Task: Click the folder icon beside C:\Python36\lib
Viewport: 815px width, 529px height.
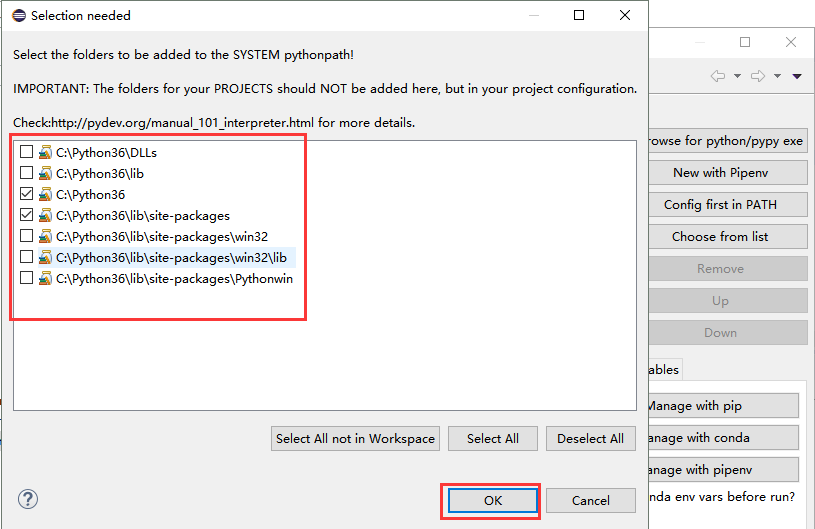Action: point(45,173)
